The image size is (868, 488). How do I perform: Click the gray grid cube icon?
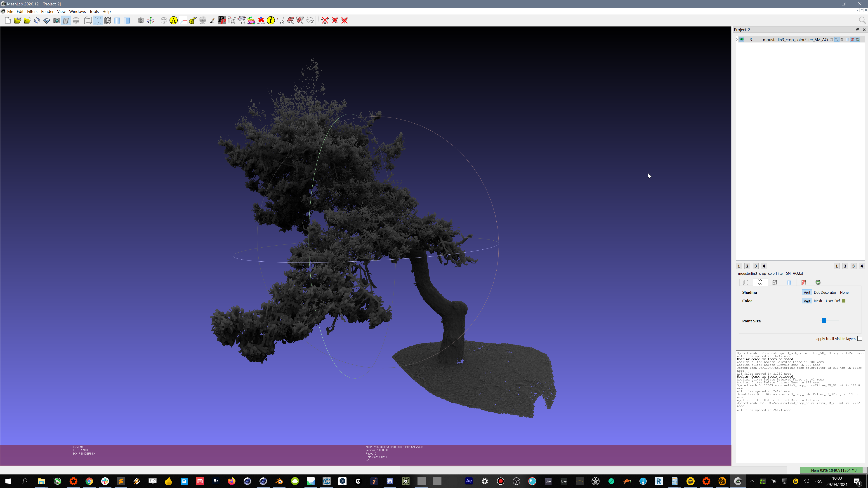(141, 21)
